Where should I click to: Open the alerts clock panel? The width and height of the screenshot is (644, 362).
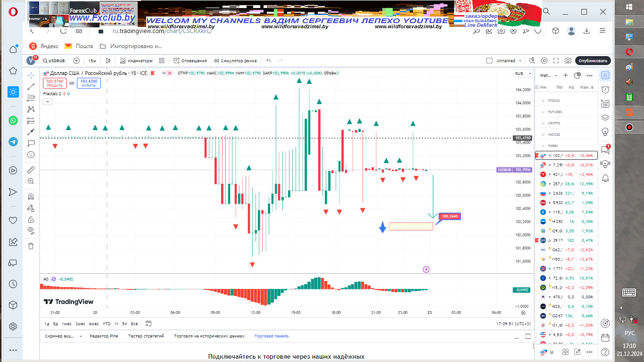(x=605, y=89)
